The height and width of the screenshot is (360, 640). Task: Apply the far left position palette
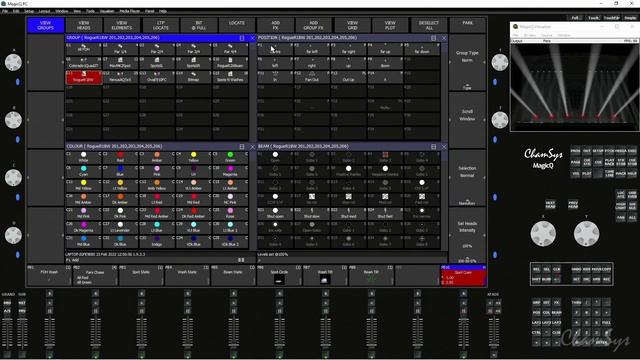pyautogui.click(x=312, y=49)
